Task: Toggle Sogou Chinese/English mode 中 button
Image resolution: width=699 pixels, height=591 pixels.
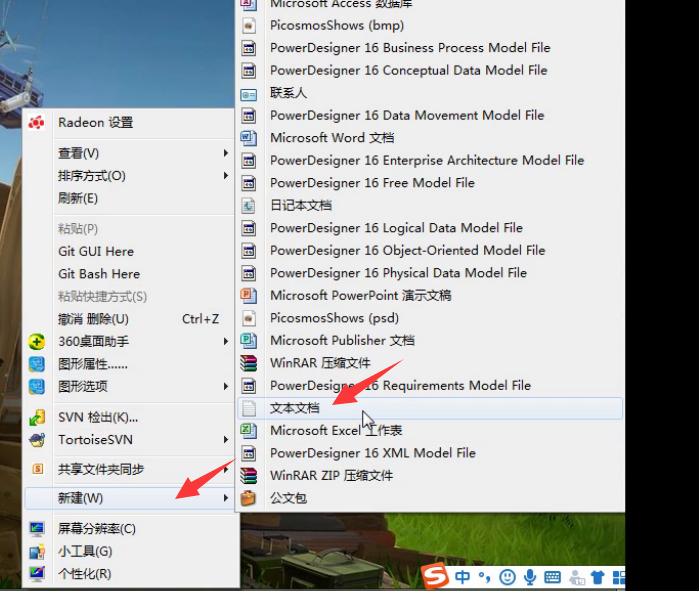Action: tap(462, 577)
